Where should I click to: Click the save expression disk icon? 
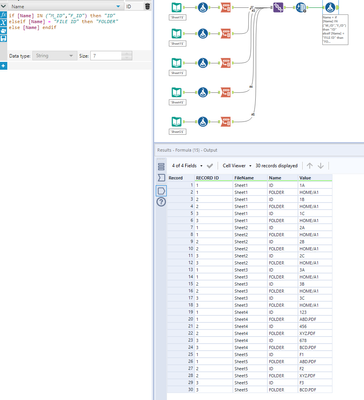pos(3,38)
